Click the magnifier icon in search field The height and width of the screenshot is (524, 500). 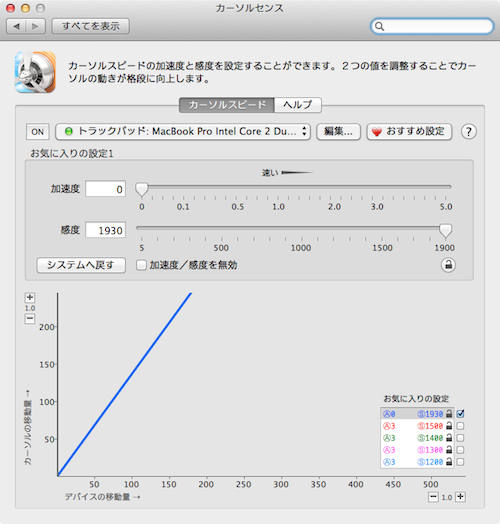(379, 26)
